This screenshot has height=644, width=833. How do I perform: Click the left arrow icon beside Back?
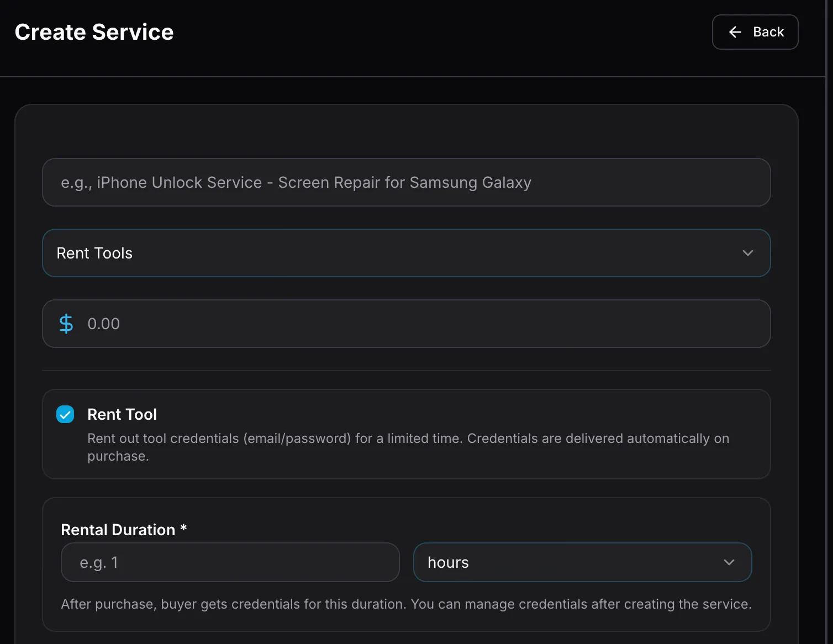coord(735,32)
